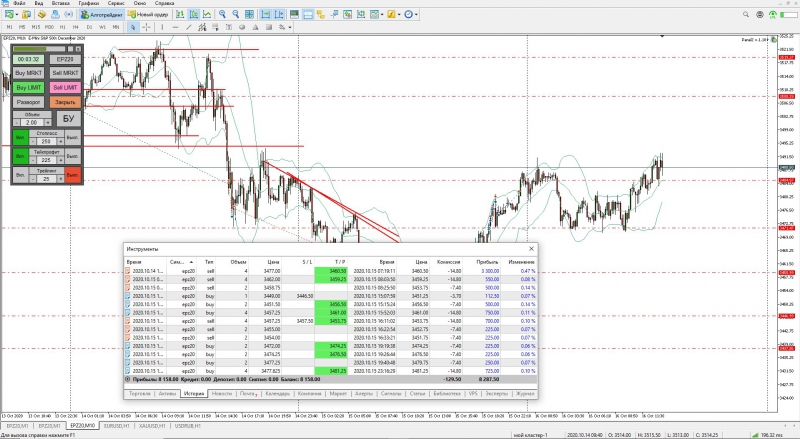Zoom in on the chart
This screenshot has width=800, height=439.
point(222,14)
